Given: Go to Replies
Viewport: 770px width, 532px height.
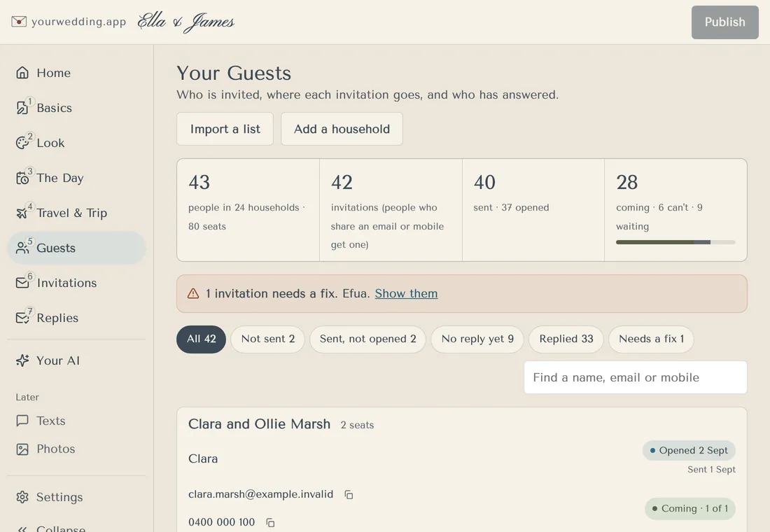Looking at the screenshot, I should (76, 318).
